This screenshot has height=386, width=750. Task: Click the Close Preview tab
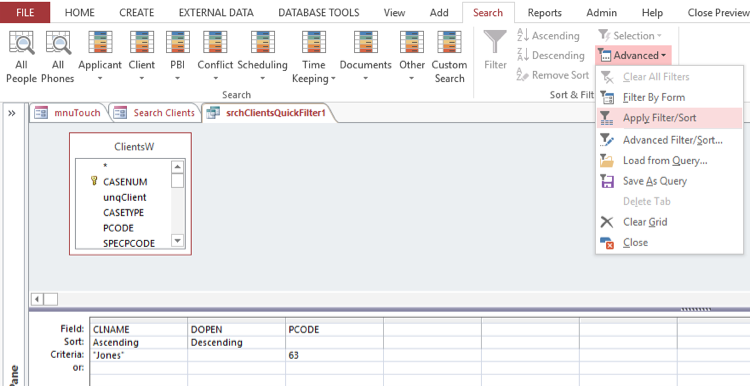(717, 13)
